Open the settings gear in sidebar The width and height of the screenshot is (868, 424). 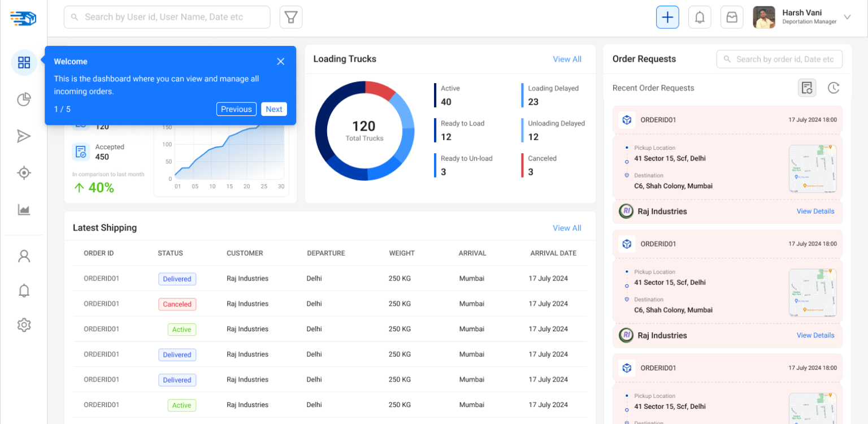point(24,325)
